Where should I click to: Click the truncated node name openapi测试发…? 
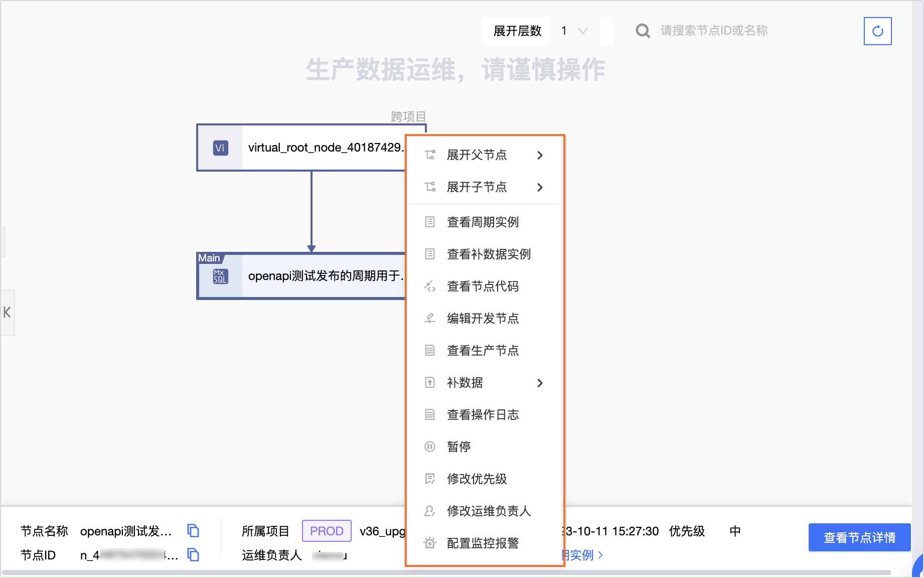126,531
